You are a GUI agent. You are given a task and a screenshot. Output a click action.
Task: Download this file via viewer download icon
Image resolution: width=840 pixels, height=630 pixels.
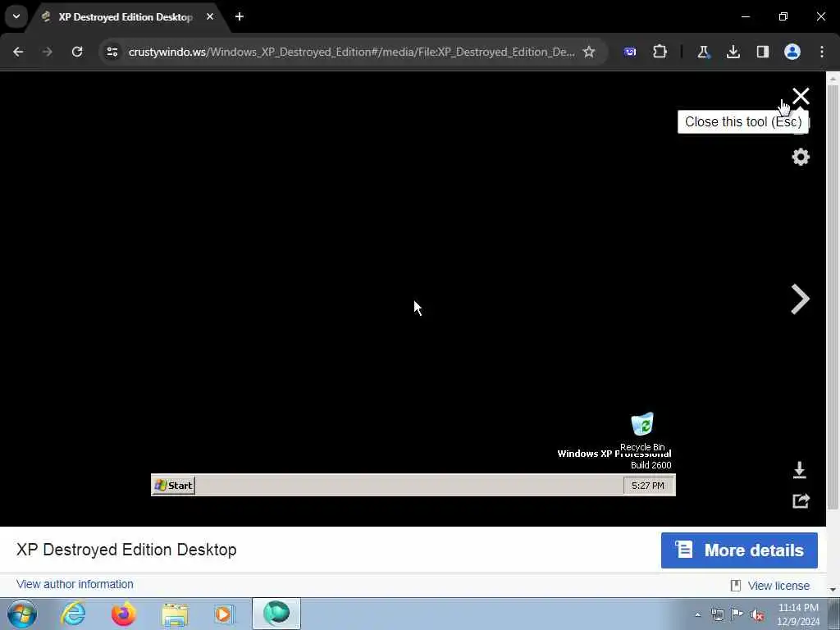(799, 470)
